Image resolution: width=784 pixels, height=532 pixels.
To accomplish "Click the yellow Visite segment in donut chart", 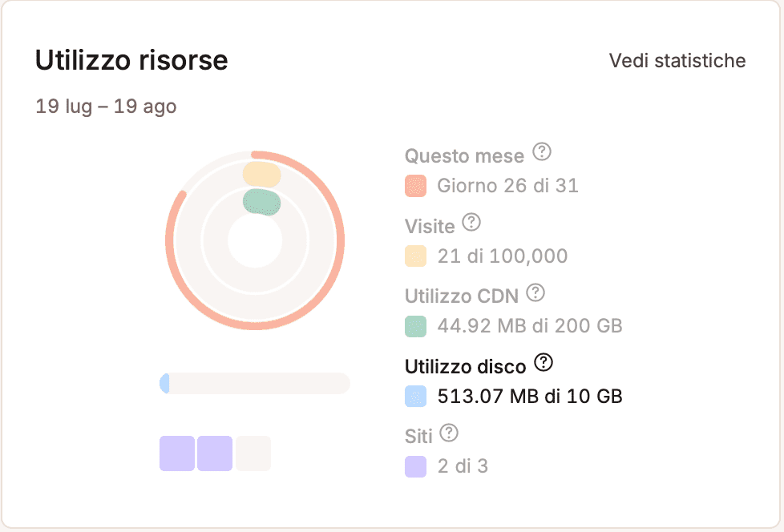I will coord(261,174).
